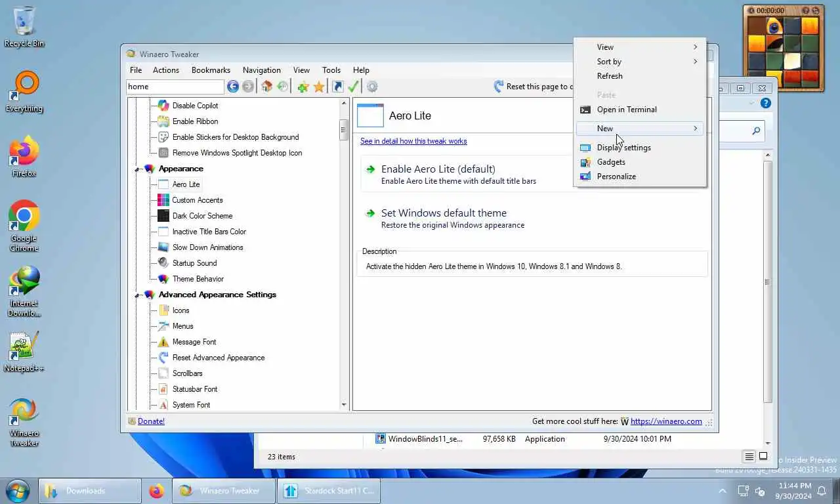Expand the Sort by submenu
840x504 pixels.
click(640, 62)
